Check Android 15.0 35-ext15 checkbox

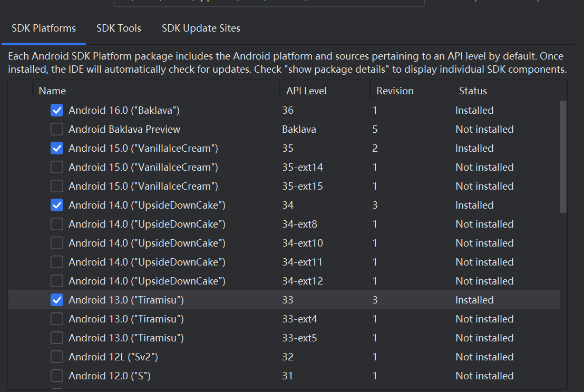click(x=57, y=186)
